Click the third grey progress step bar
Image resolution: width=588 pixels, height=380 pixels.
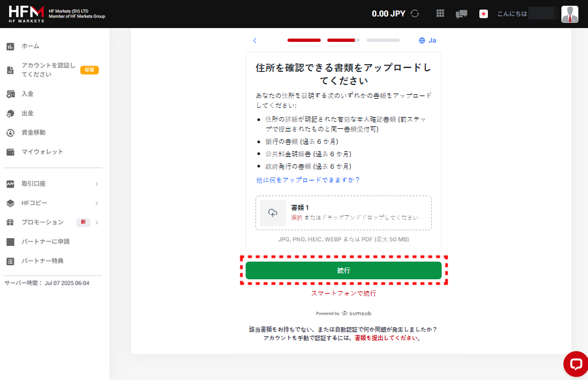383,40
